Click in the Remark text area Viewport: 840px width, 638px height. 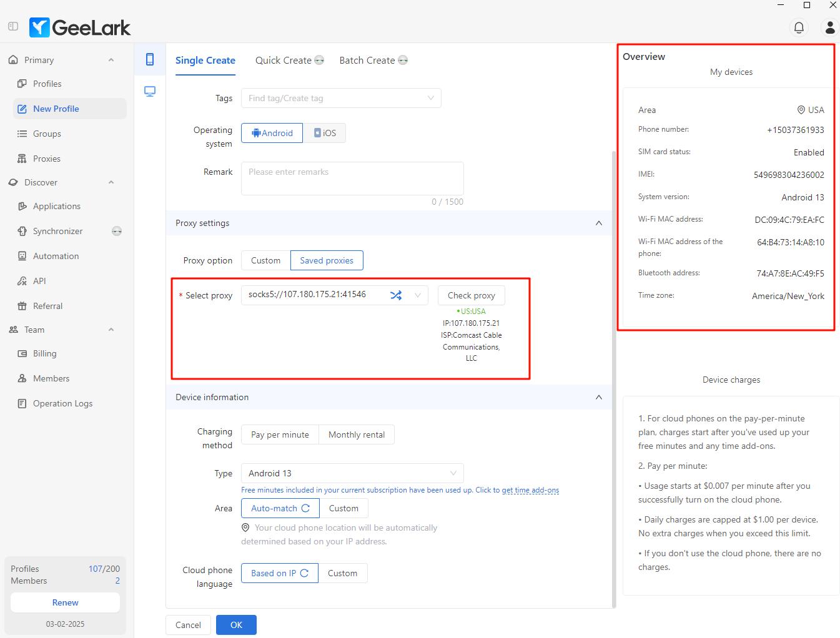pos(352,179)
